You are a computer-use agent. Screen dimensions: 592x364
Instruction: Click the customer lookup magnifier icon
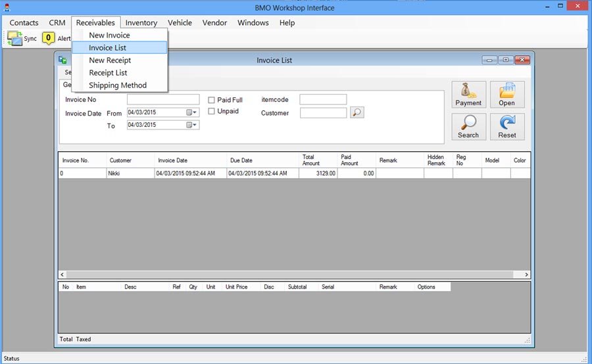coord(357,112)
